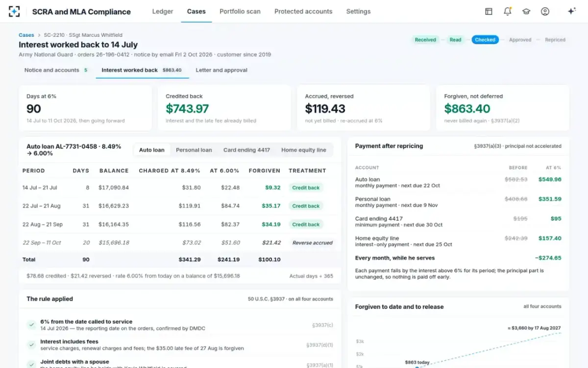Click the $119.43 Accrued, reversed amount

coord(325,108)
